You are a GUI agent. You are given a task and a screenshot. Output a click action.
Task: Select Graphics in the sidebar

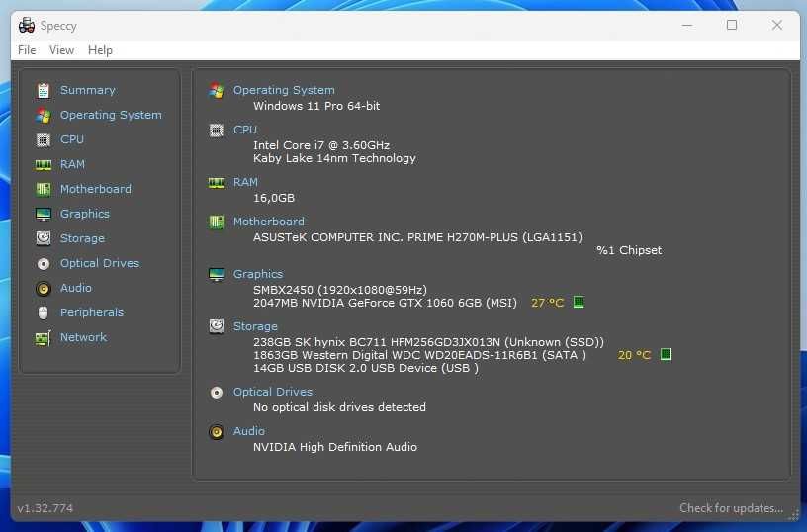pos(85,214)
